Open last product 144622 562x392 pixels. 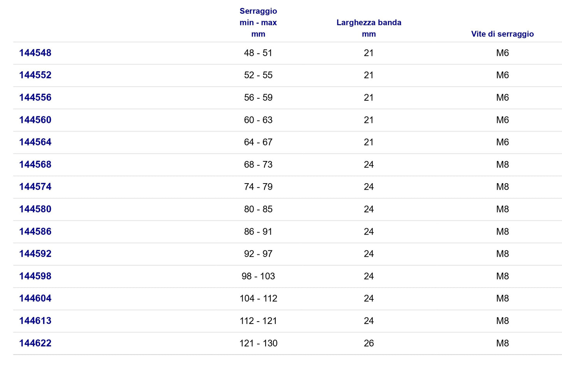pyautogui.click(x=35, y=343)
